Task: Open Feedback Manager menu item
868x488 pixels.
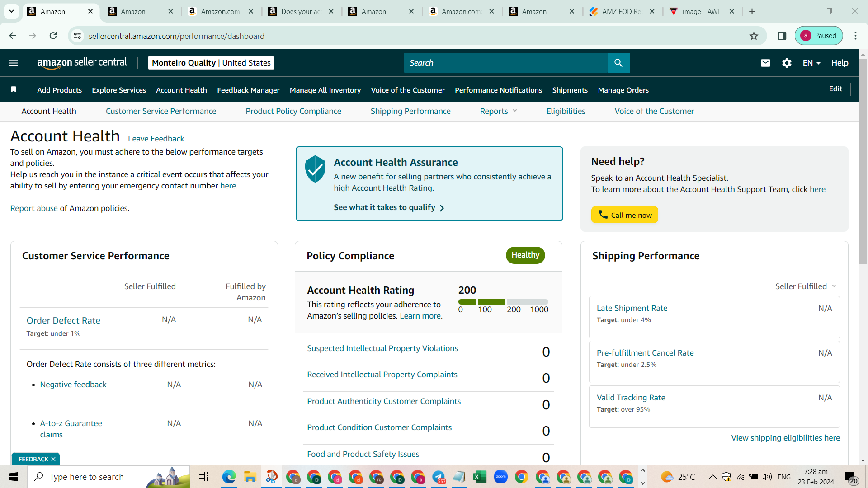Action: pos(248,90)
